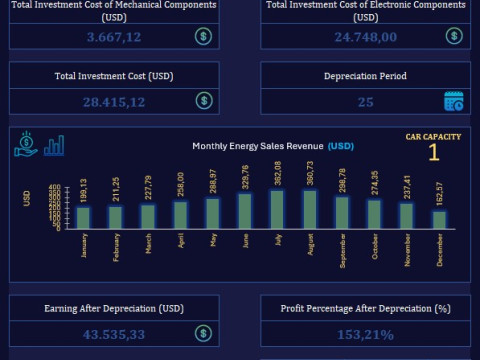This screenshot has height=360, width=480.
Task: Click the 258,00 data label
Action: tap(181, 184)
